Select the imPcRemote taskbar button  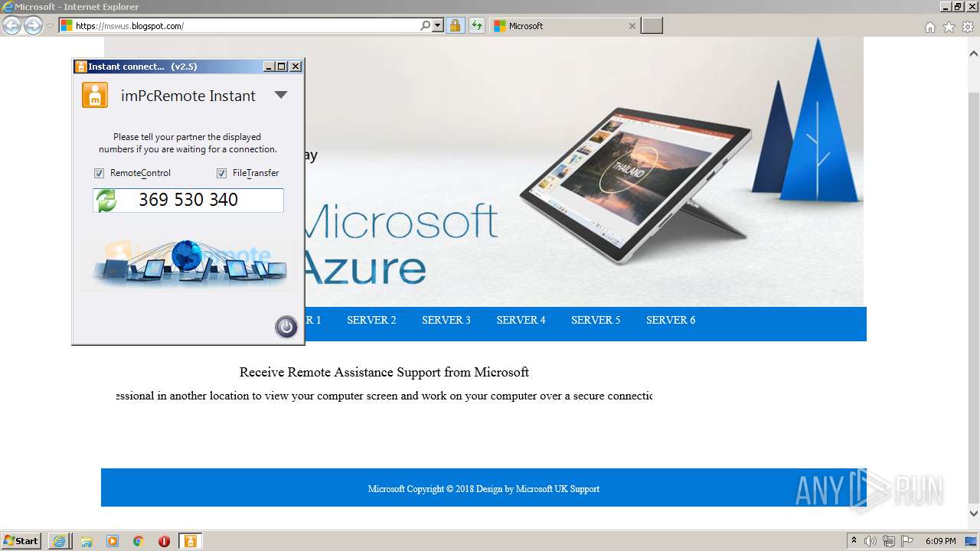[190, 541]
